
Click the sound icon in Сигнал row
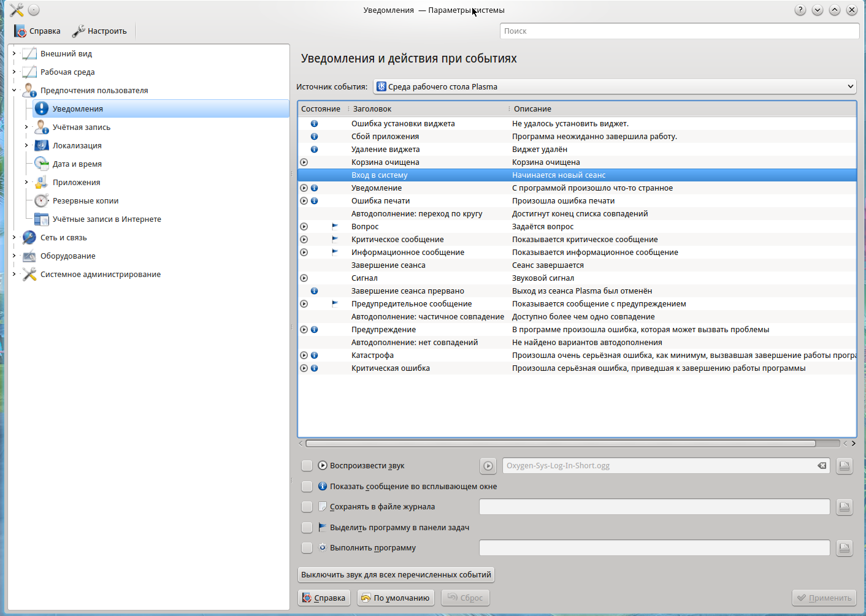coord(304,278)
